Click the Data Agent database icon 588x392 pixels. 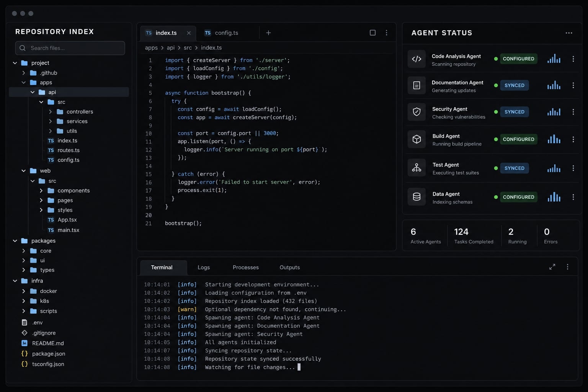pyautogui.click(x=416, y=197)
